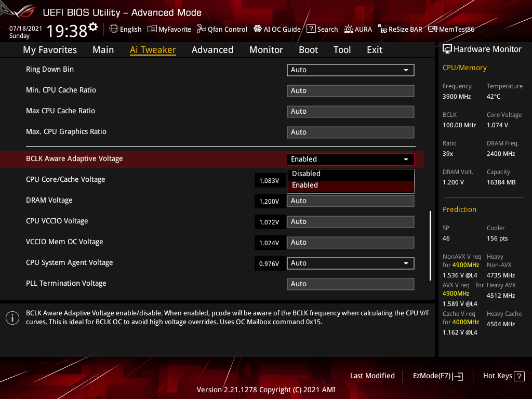The width and height of the screenshot is (532, 399).
Task: Open MyFavorite shortcuts
Action: click(x=169, y=29)
